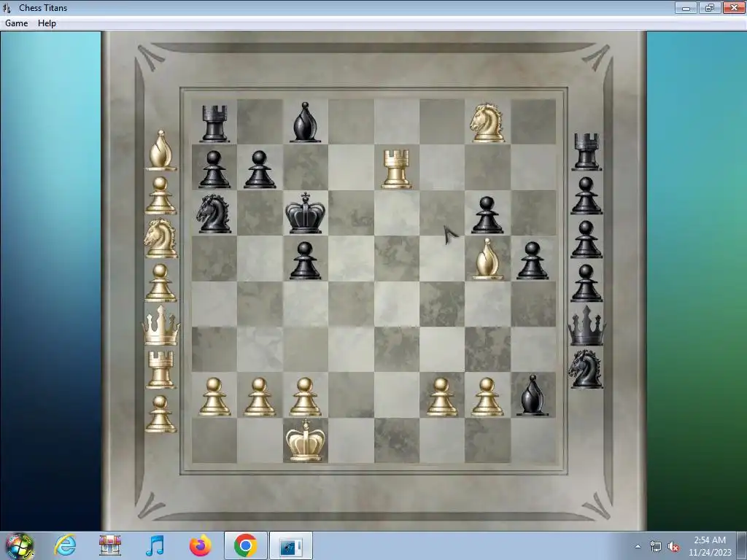Select the white pawn on a2
Screen dimensions: 747x560
214,397
